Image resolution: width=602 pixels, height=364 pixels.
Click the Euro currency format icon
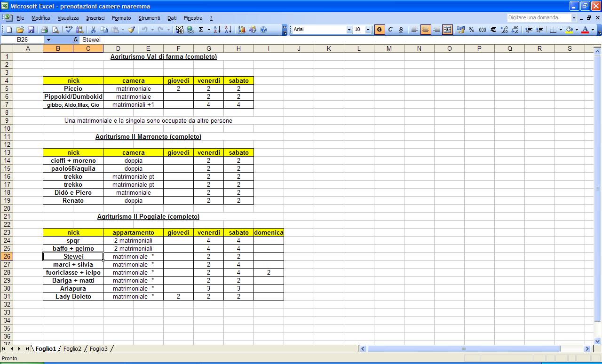pyautogui.click(x=493, y=30)
